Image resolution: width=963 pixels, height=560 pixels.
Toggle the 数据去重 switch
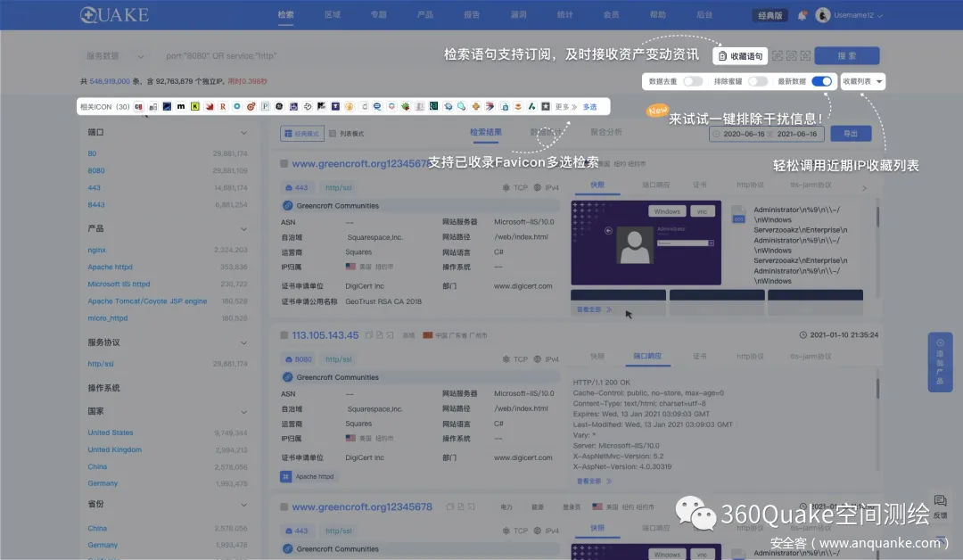coord(693,81)
